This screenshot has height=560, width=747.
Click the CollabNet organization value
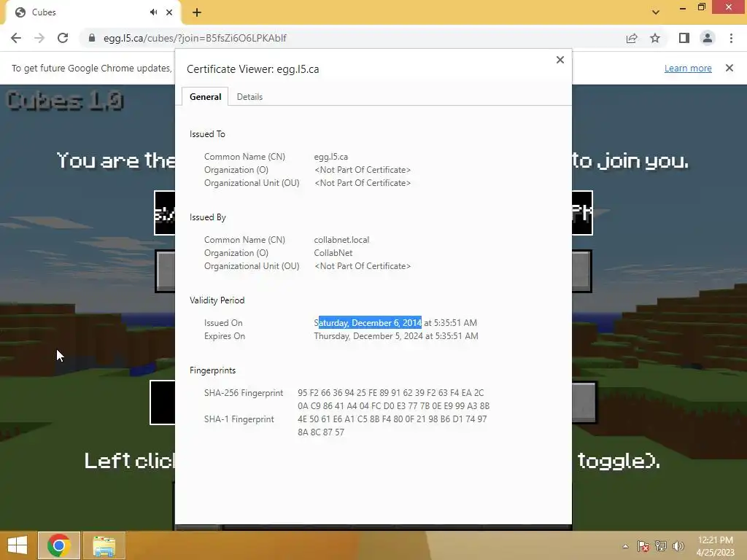(x=333, y=253)
